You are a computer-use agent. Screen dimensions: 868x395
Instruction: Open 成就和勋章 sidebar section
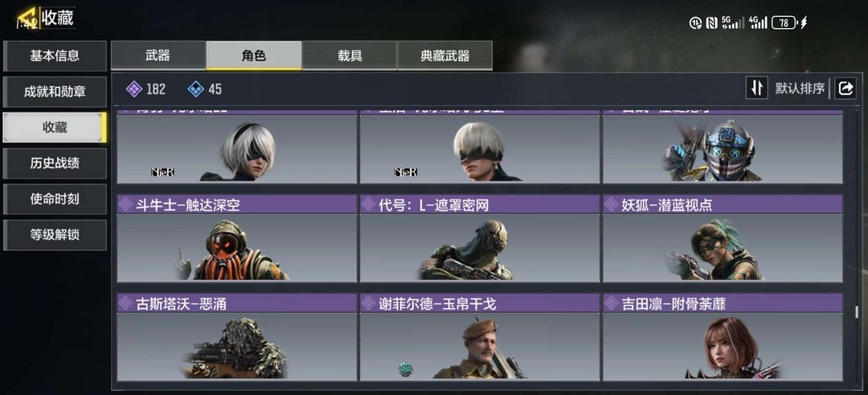point(55,92)
